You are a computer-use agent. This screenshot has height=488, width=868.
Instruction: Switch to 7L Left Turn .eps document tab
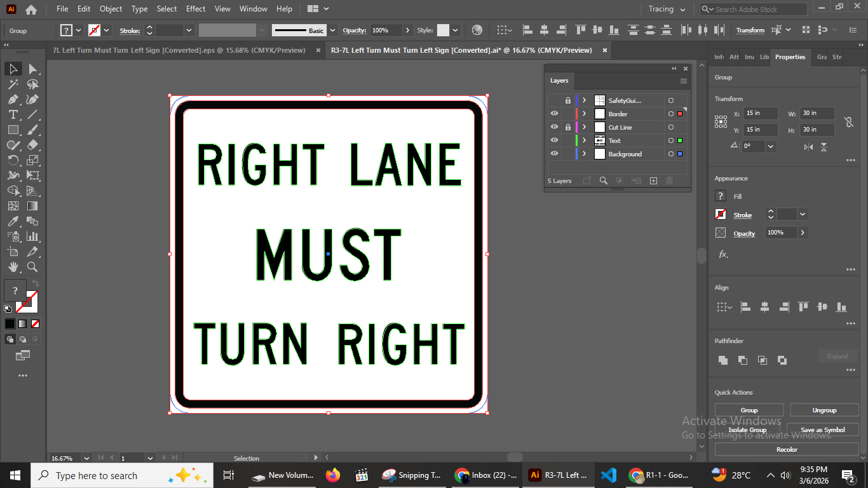(179, 50)
